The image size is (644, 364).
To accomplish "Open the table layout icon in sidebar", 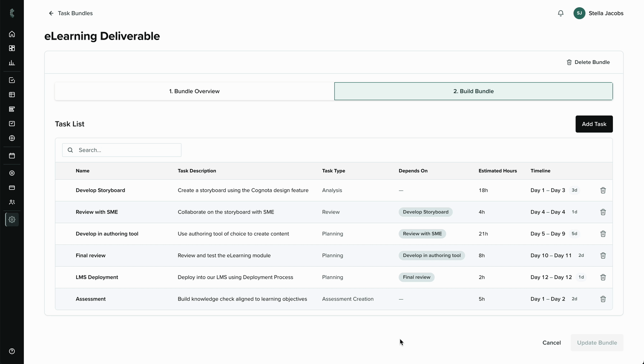I will [x=12, y=95].
